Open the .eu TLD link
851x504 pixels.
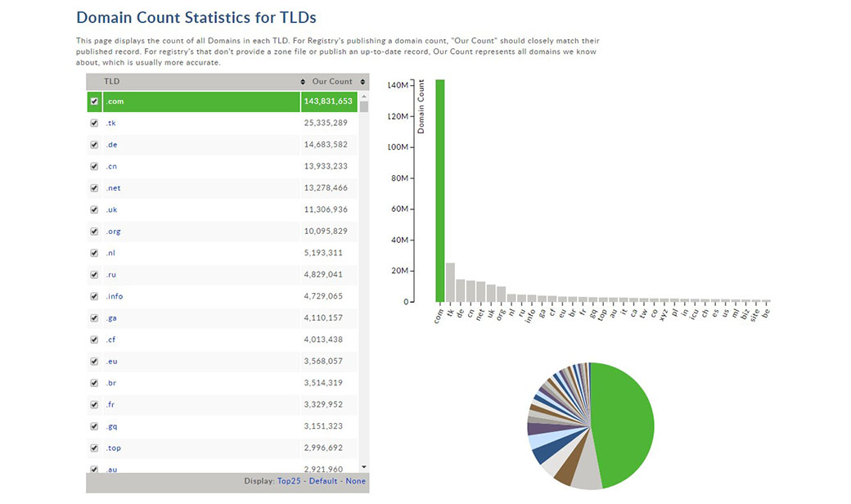111,361
